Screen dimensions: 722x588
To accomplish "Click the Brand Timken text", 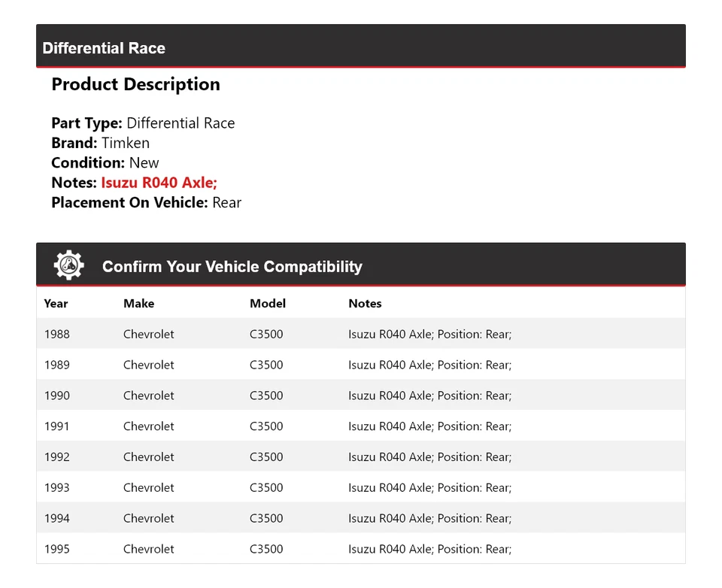I will [x=100, y=143].
